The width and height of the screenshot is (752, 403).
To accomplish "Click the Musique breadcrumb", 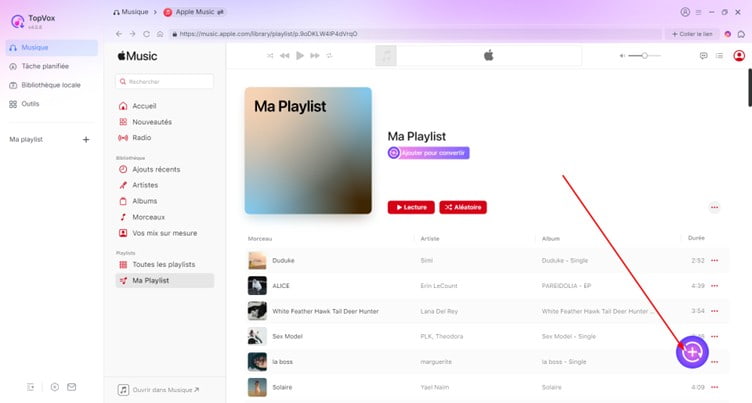I will tap(131, 12).
